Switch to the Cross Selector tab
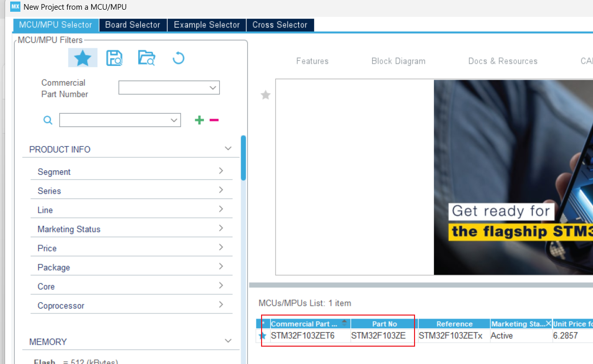 (280, 25)
